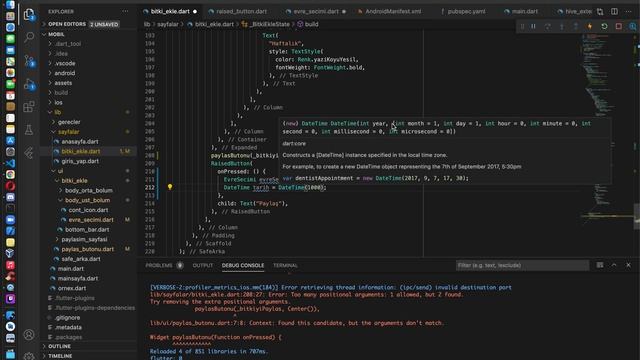This screenshot has width=640, height=360.
Task: Open the Search view in activity bar
Action: [x=29, y=37]
